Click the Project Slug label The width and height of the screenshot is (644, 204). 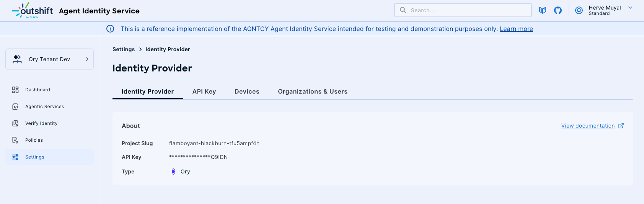[137, 143]
